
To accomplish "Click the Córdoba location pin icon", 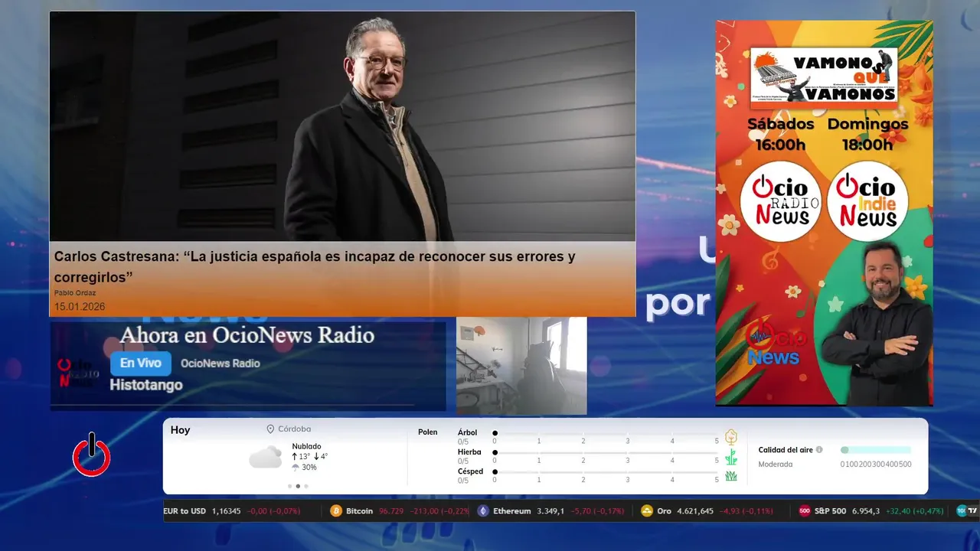I will point(270,429).
